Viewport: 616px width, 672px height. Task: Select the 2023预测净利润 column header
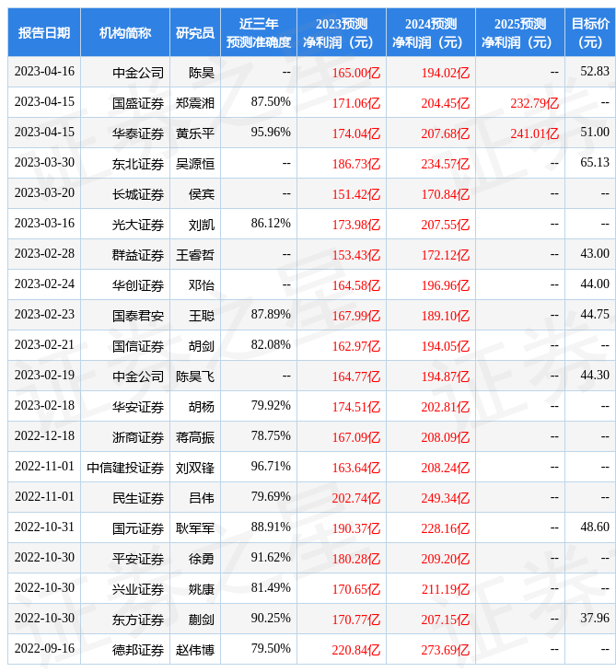[341, 32]
